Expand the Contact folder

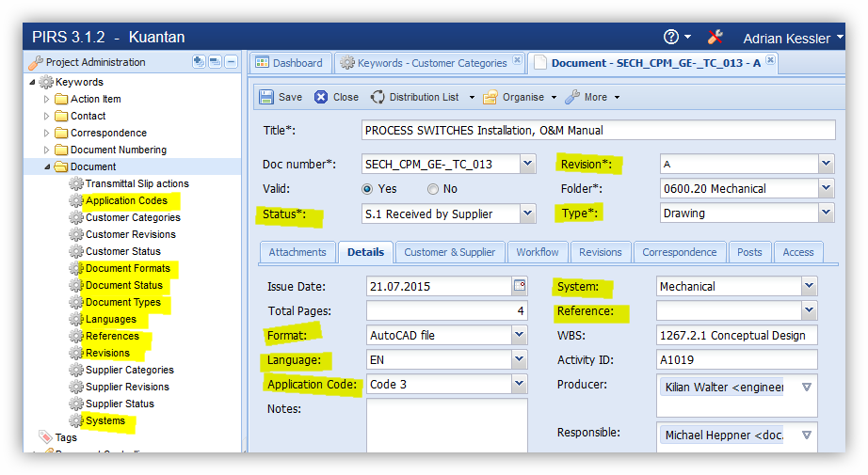(x=46, y=116)
